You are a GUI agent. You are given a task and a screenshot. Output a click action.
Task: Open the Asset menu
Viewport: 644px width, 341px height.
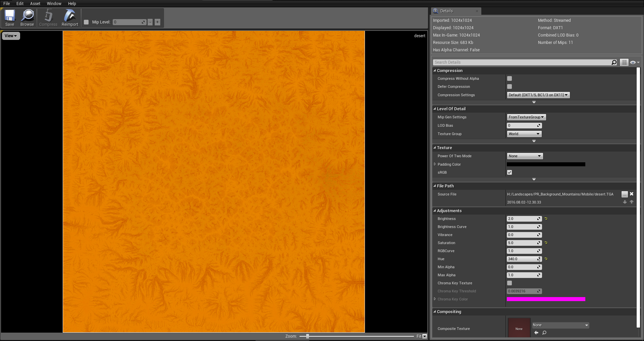[x=35, y=3]
